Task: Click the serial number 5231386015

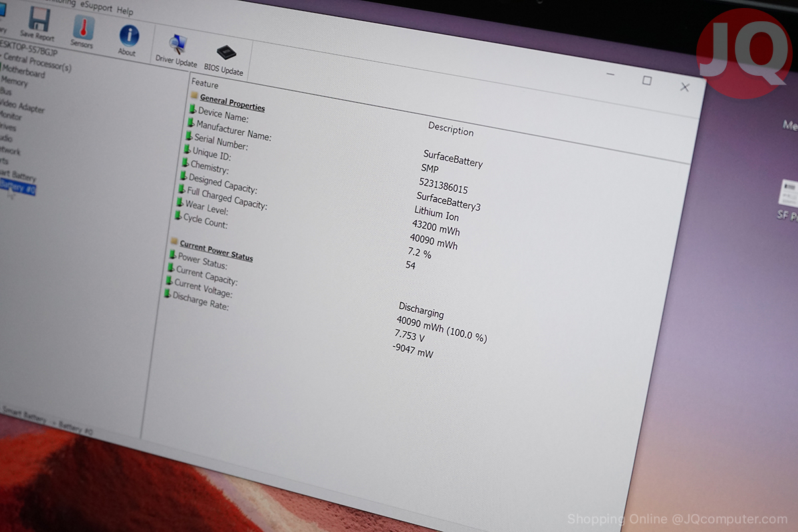Action: [443, 186]
